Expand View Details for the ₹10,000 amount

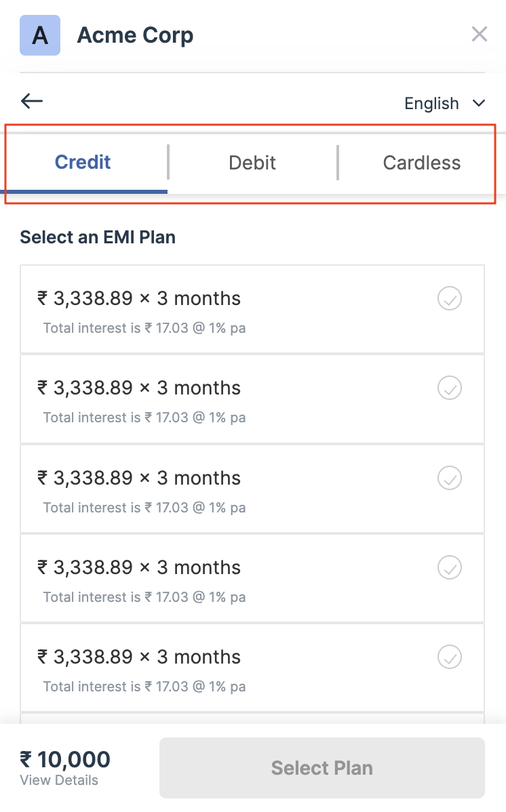click(59, 780)
